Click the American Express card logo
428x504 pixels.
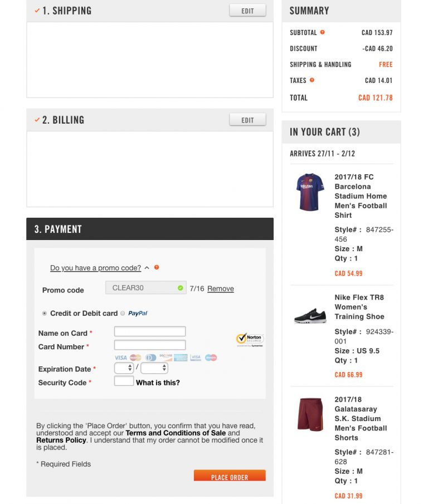(x=181, y=358)
